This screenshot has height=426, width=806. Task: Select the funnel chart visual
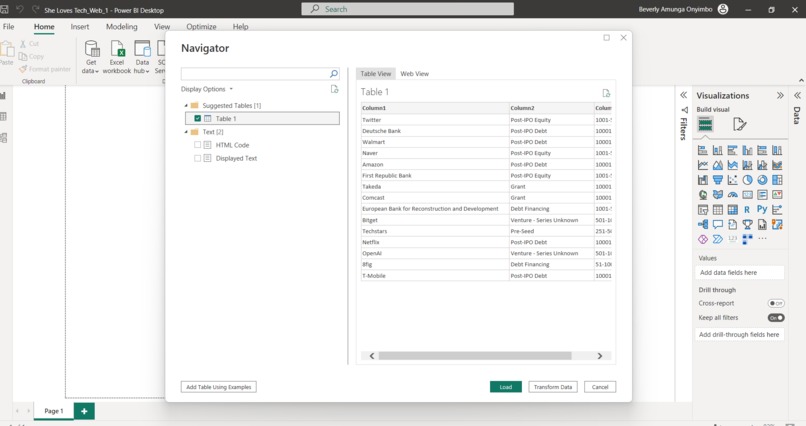(718, 180)
